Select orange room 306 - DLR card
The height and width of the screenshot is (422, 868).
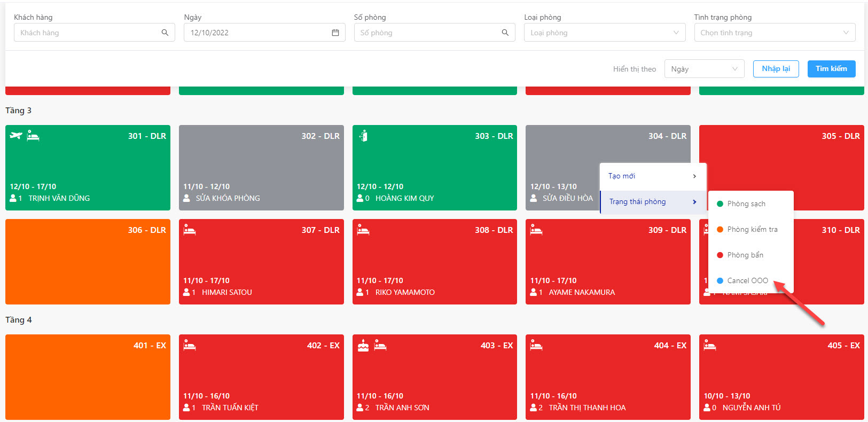click(88, 262)
